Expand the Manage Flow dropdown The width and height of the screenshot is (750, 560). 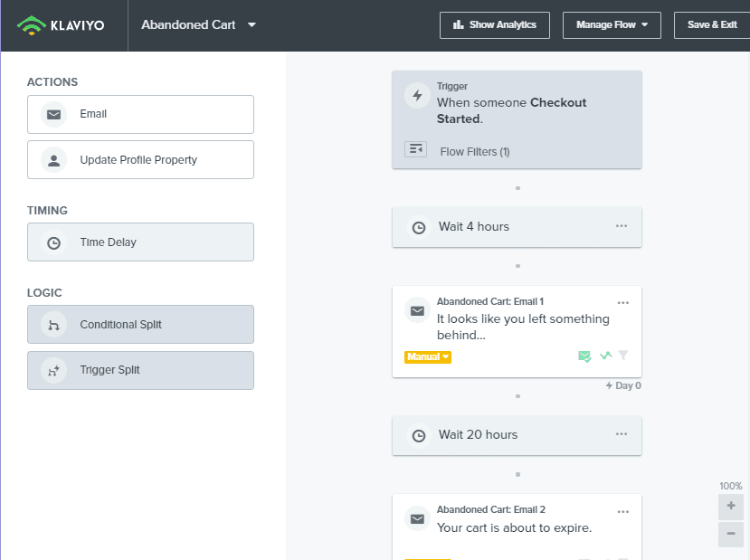coord(612,25)
